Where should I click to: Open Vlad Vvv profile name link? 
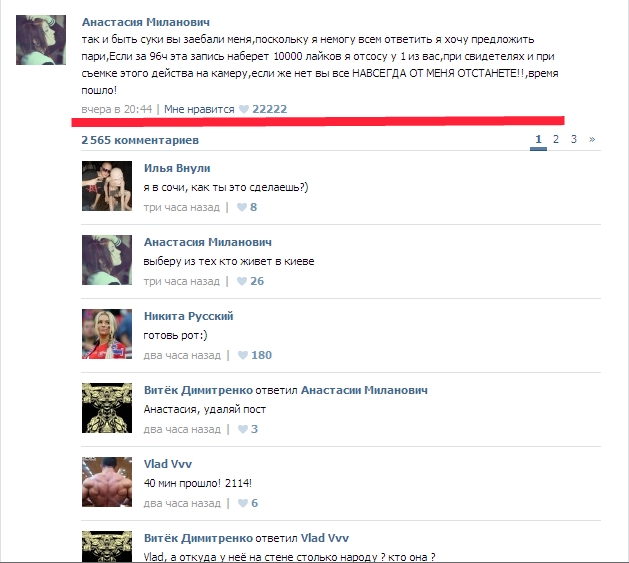point(168,464)
